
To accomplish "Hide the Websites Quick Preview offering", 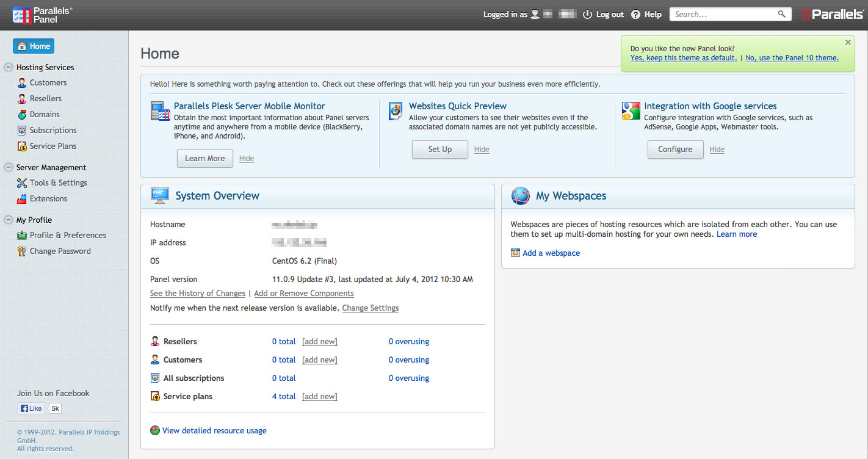I will coord(482,150).
